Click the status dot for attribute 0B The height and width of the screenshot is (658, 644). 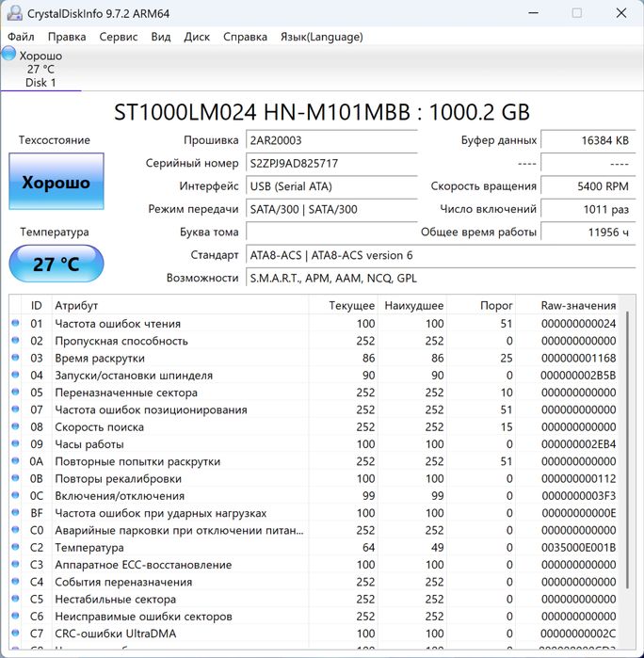pos(15,478)
